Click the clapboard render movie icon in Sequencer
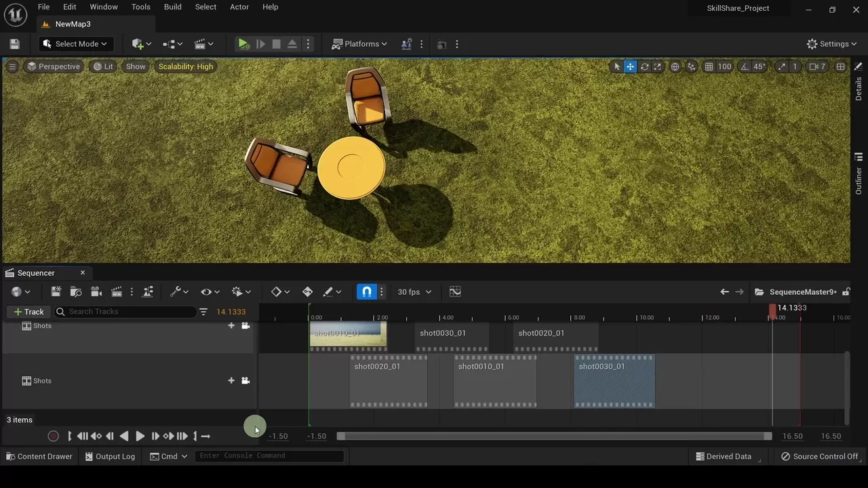The image size is (868, 488). (116, 291)
